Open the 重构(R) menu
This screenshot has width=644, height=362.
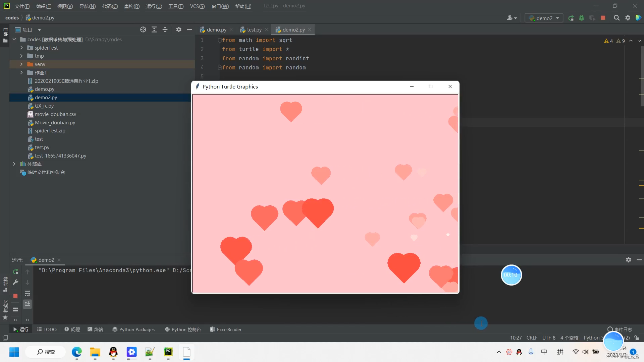coord(131,6)
